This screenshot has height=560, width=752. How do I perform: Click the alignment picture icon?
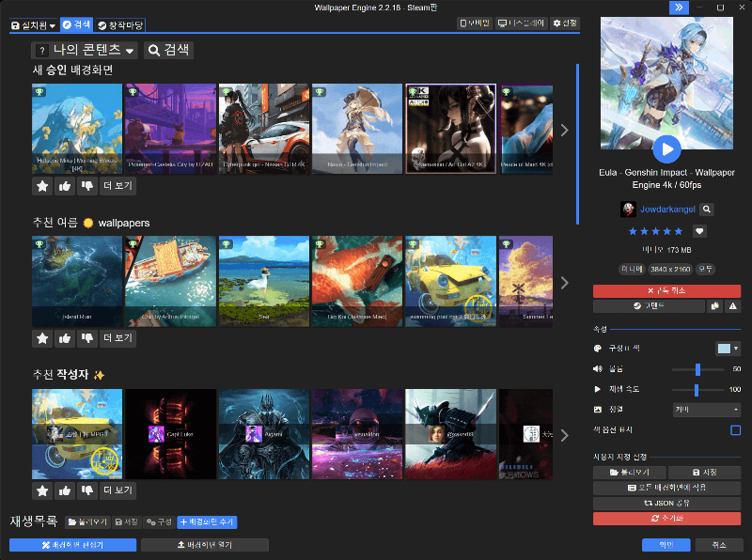(598, 410)
